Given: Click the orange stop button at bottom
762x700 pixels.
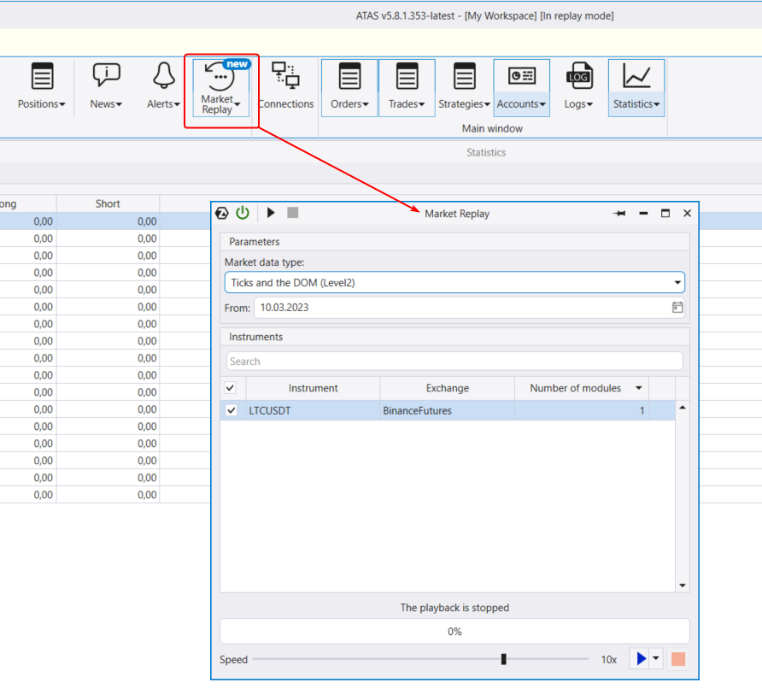Looking at the screenshot, I should click(678, 659).
